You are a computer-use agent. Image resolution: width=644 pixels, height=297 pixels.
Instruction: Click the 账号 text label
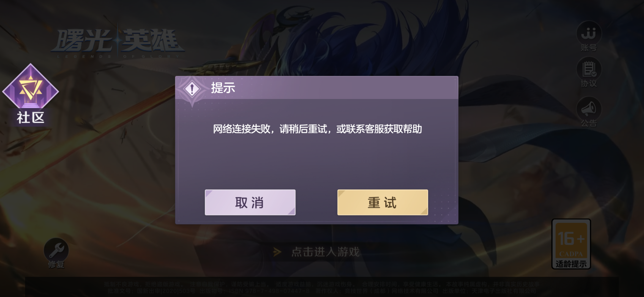589,48
